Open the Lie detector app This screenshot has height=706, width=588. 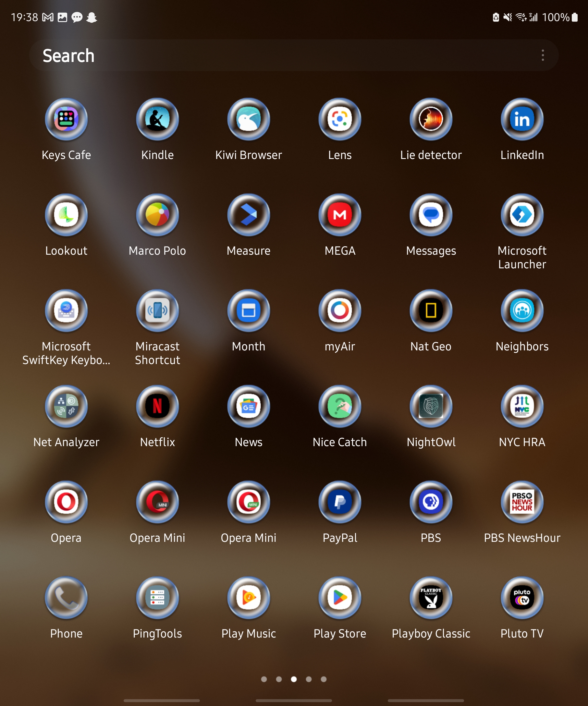[431, 119]
